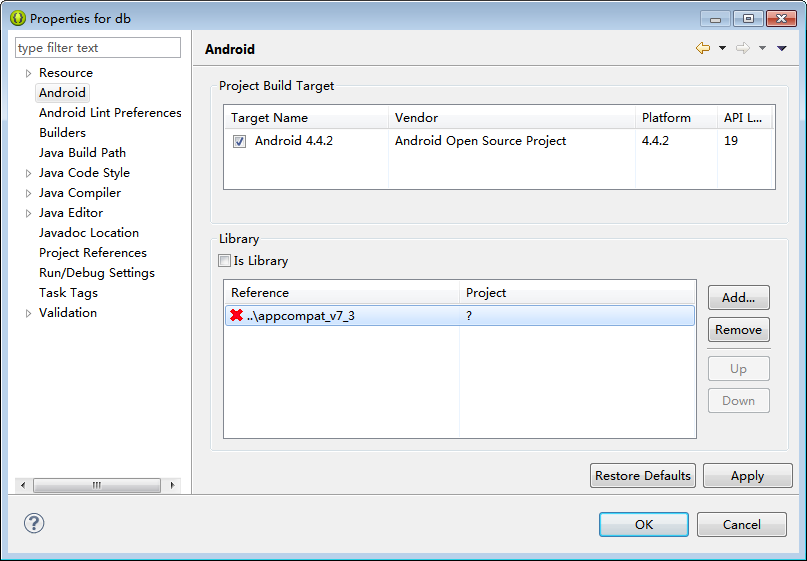
Task: Open the help question mark icon
Action: (34, 523)
